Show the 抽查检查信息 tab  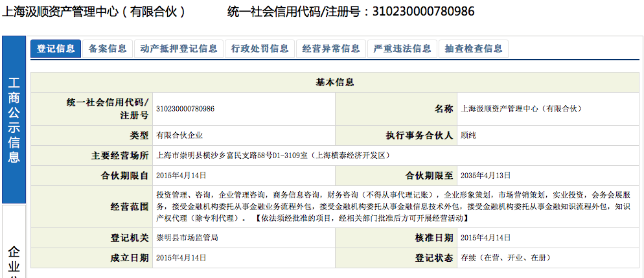click(474, 49)
